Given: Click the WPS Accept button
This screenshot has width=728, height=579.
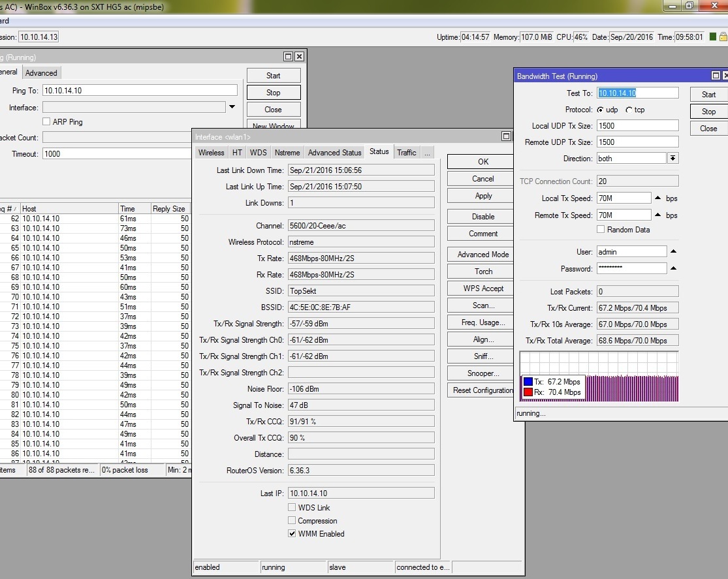Looking at the screenshot, I should coord(481,289).
